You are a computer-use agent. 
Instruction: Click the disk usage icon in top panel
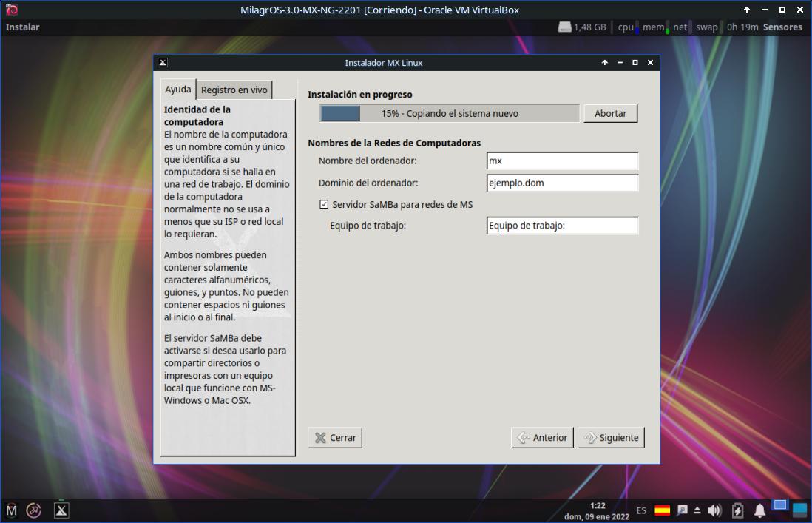(565, 27)
